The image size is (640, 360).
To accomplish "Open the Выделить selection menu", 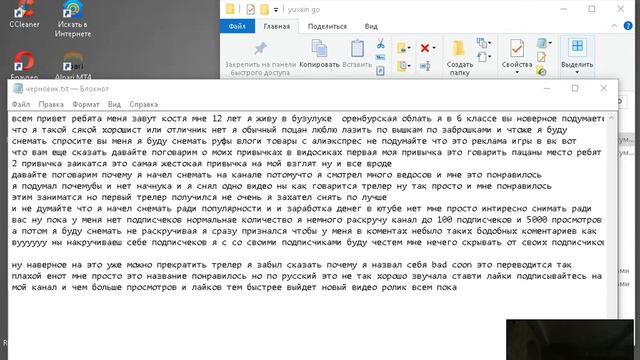I will (x=577, y=57).
